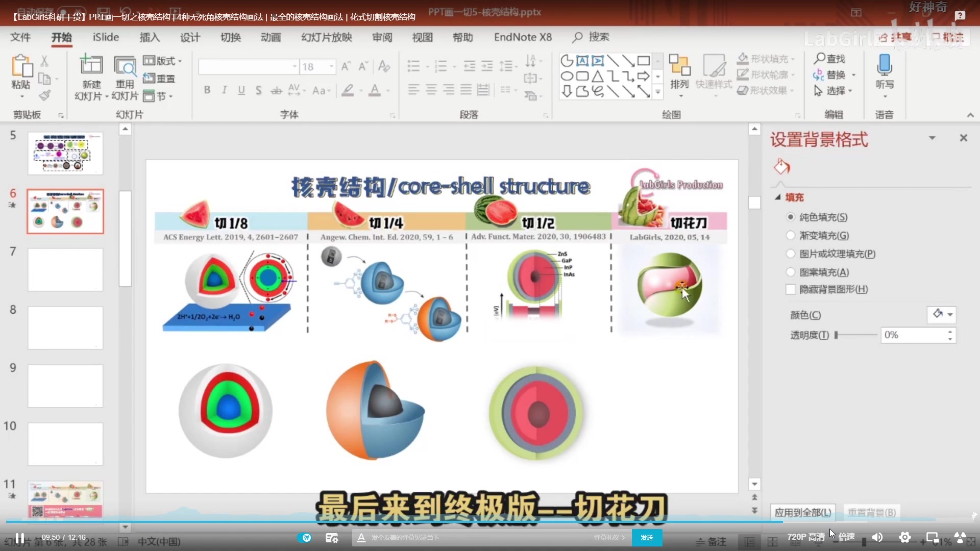The height and width of the screenshot is (551, 980).
Task: Select slide 5 thumbnail
Action: click(65, 153)
